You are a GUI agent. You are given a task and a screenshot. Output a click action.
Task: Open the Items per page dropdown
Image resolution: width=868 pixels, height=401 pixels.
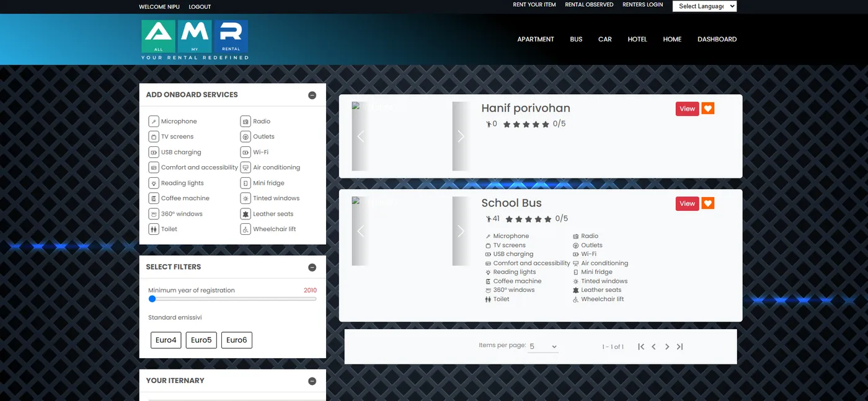point(543,346)
